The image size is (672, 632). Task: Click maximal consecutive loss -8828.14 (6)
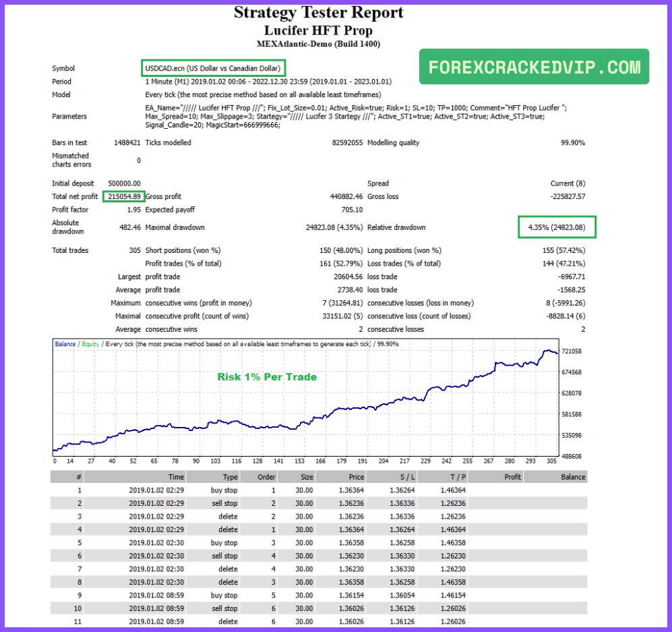[566, 316]
